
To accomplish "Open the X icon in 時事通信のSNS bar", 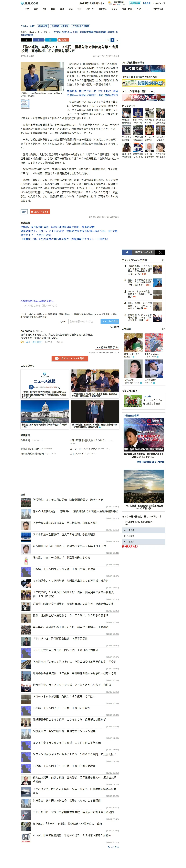I will [x=160, y=252].
